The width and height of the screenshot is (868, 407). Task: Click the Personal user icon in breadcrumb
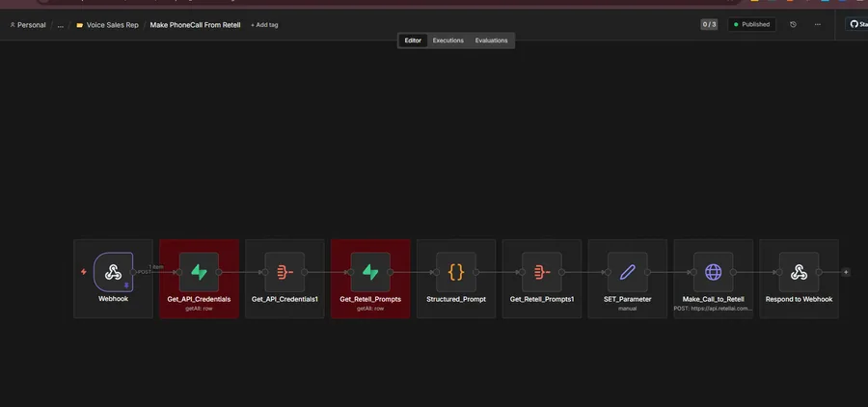click(x=13, y=25)
